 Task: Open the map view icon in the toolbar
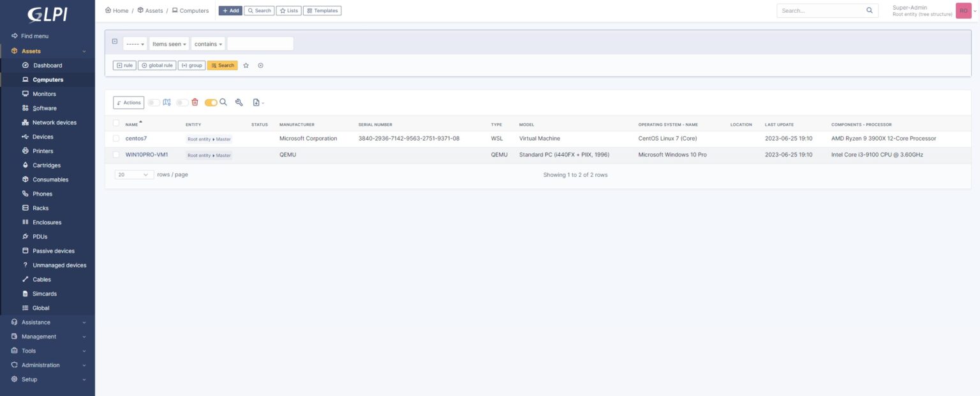167,102
